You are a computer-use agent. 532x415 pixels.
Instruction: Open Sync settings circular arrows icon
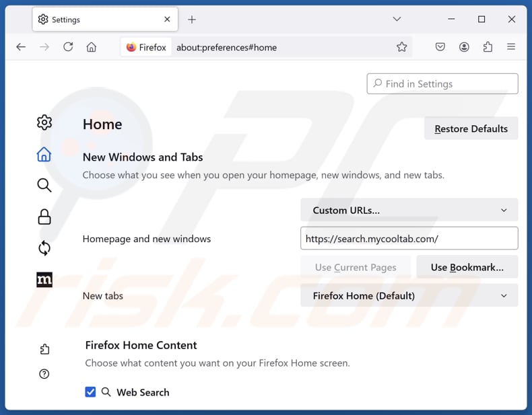(x=44, y=248)
